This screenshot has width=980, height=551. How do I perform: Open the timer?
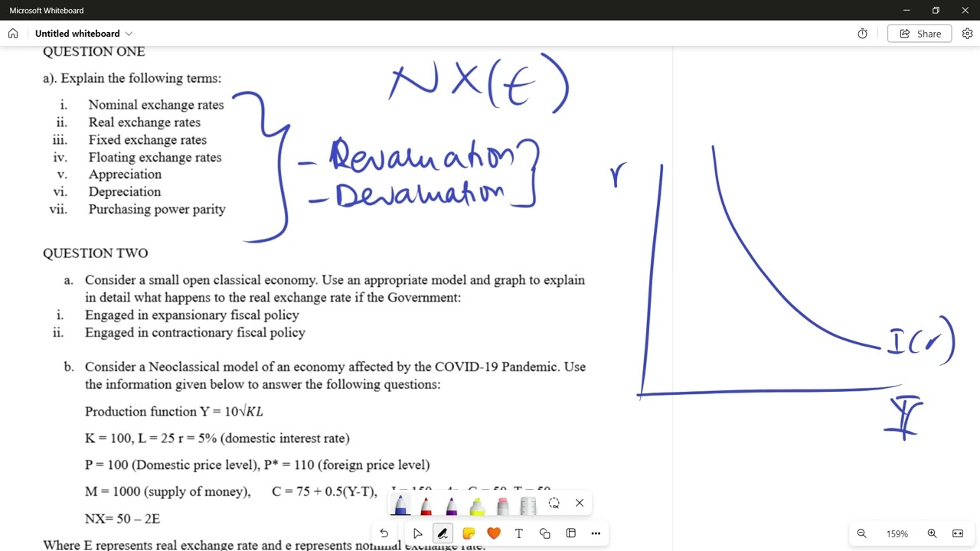click(863, 34)
